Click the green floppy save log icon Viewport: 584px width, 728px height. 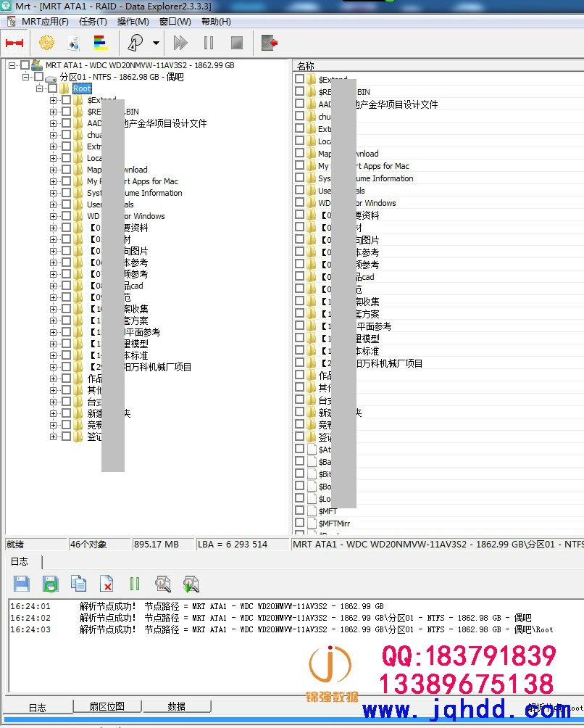pos(51,584)
